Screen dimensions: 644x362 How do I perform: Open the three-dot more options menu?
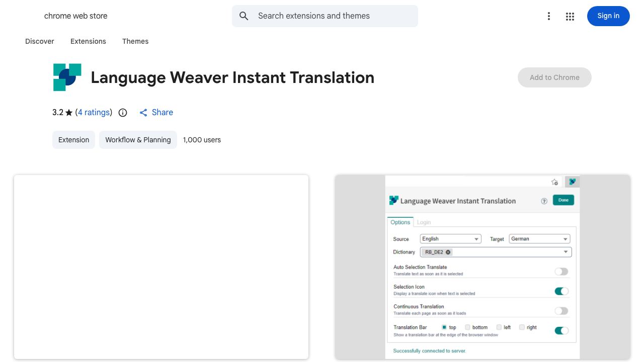pos(549,16)
